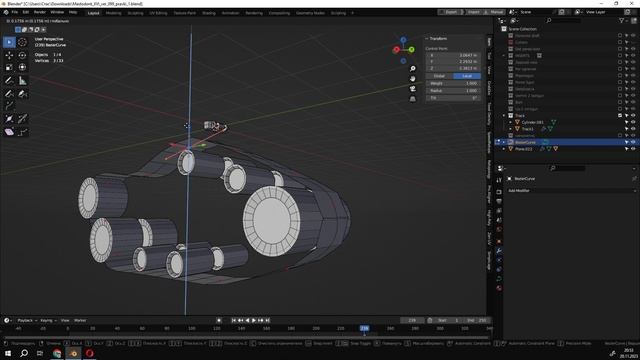Open the Render menu
The height and width of the screenshot is (360, 640).
tap(40, 12)
